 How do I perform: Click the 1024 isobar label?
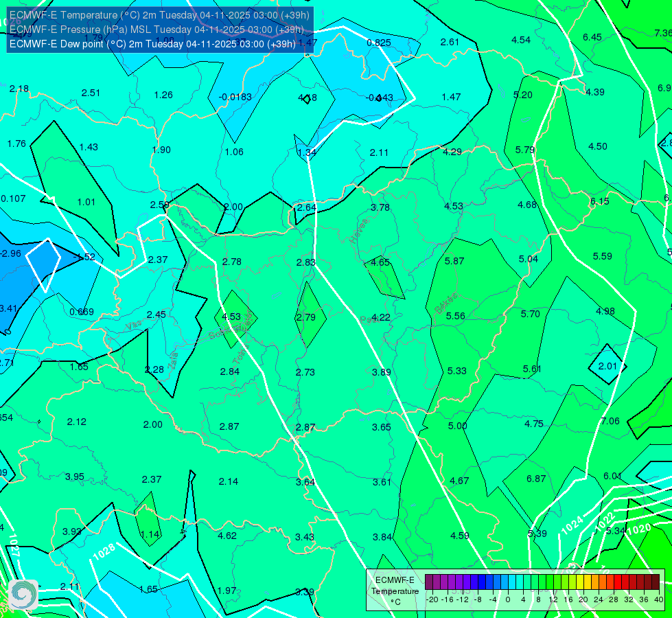tap(572, 525)
